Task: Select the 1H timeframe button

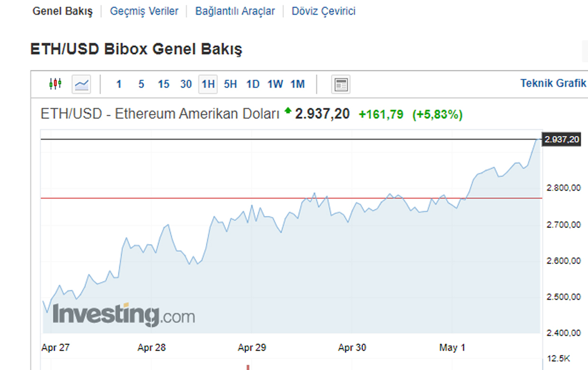Action: click(x=208, y=84)
